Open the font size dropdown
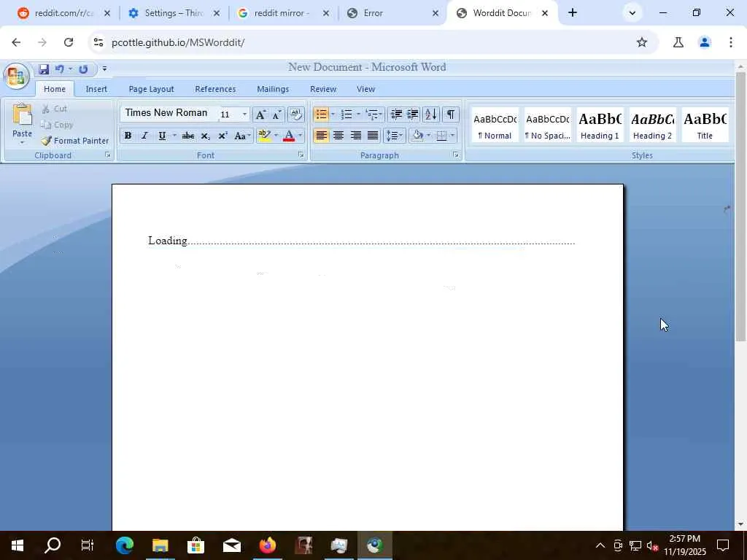The height and width of the screenshot is (560, 747). pyautogui.click(x=245, y=114)
